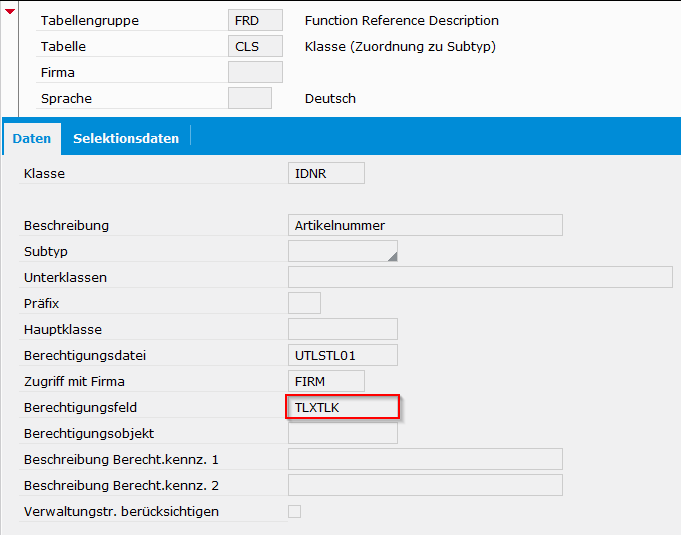Focus the Beschreibung field with Artikelnummer
Image resolution: width=681 pixels, height=535 pixels.
coord(424,225)
